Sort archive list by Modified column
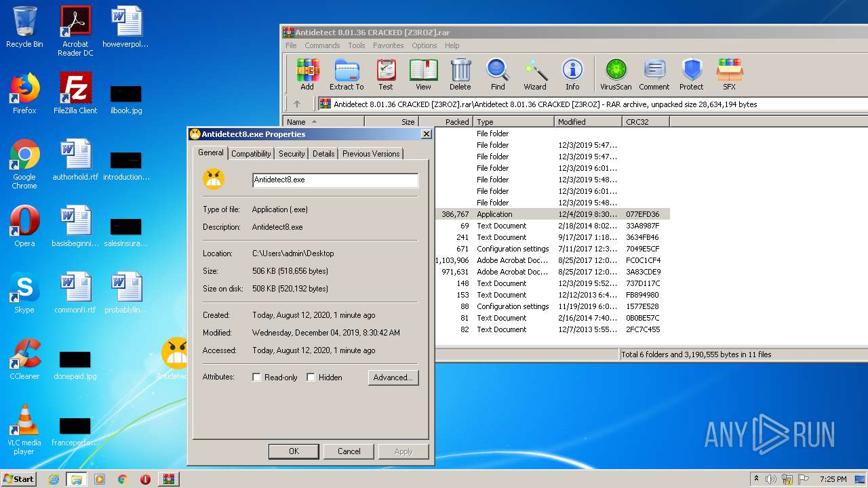This screenshot has height=488, width=868. point(588,122)
